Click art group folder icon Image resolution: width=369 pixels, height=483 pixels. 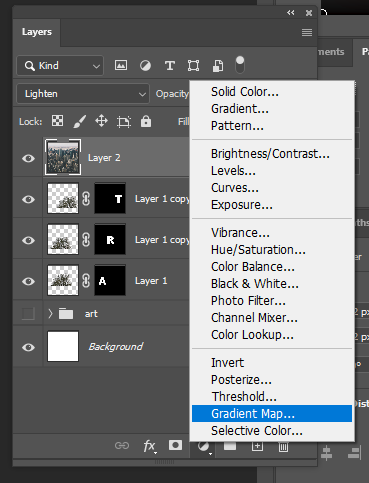tap(66, 313)
